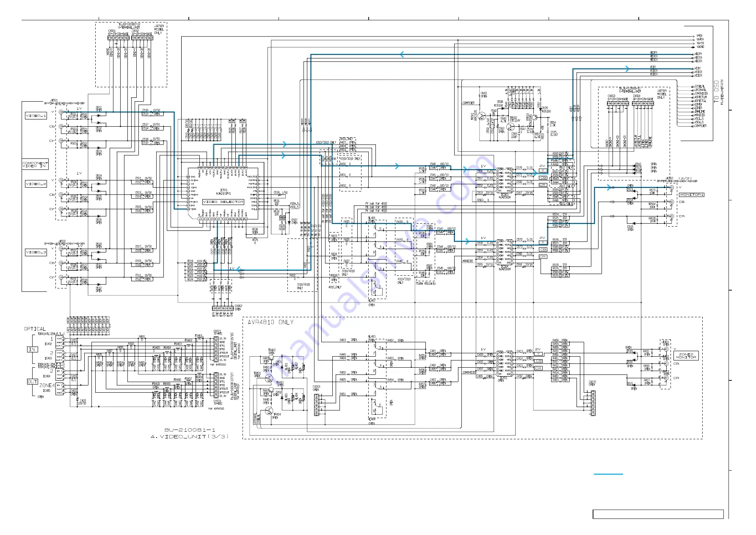The image size is (756, 535).
Task: Select the CX072 connector label
Action: (x=592, y=382)
